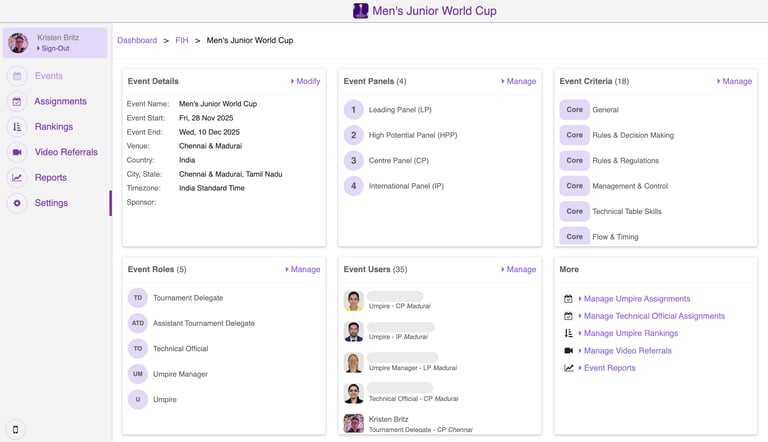The height and width of the screenshot is (442, 768).
Task: Click the mobile device icon at bottom left
Action: pyautogui.click(x=15, y=430)
